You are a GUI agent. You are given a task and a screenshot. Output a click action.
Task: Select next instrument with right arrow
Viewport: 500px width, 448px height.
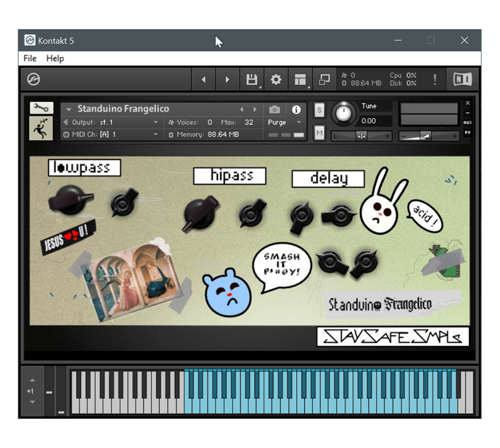[255, 110]
